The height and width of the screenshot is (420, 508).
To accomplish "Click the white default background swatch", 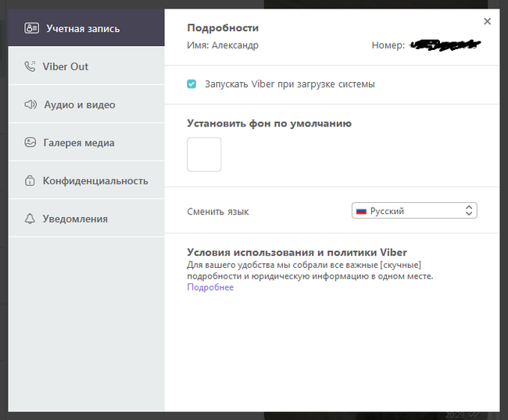I will click(x=204, y=155).
